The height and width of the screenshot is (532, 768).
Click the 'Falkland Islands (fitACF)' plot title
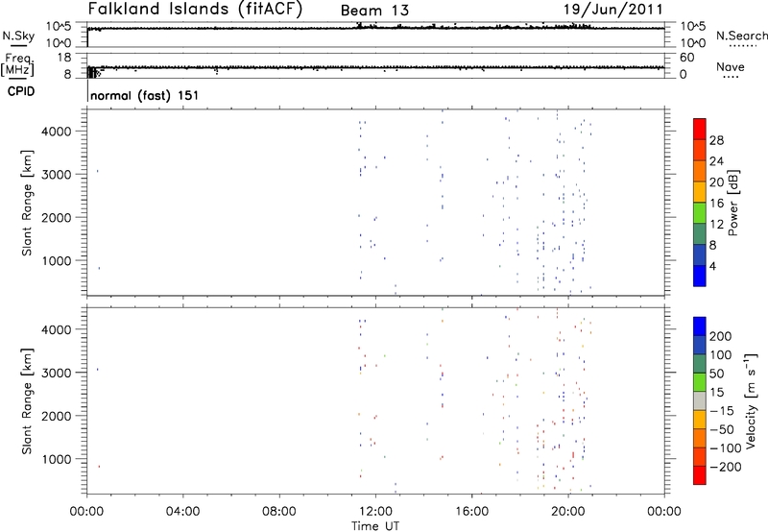[x=195, y=10]
